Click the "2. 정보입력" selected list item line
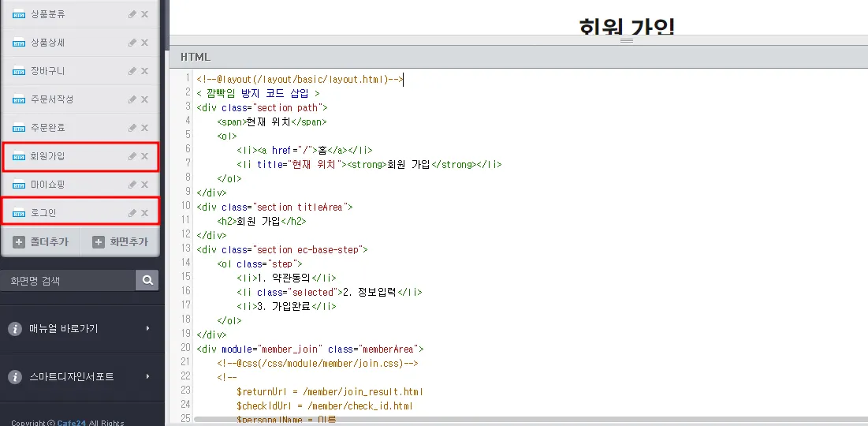This screenshot has width=868, height=426. pyautogui.click(x=330, y=292)
